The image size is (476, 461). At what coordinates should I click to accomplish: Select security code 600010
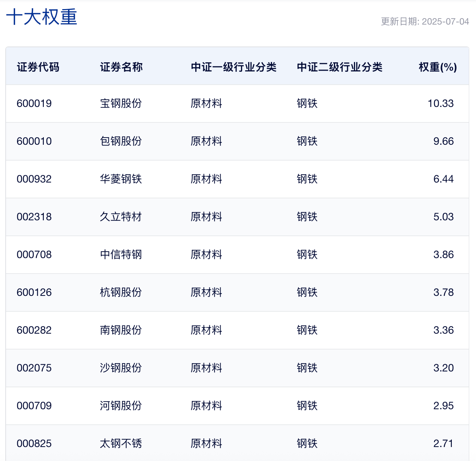click(34, 141)
